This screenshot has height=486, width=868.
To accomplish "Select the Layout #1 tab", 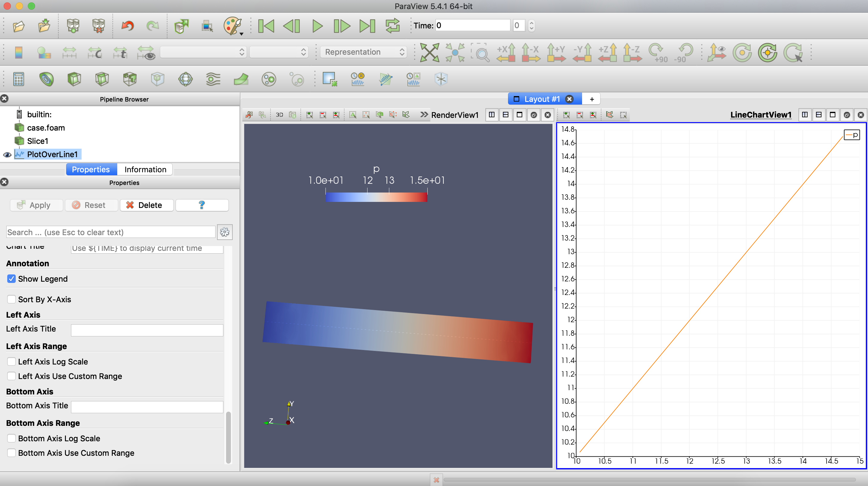I will coord(542,99).
